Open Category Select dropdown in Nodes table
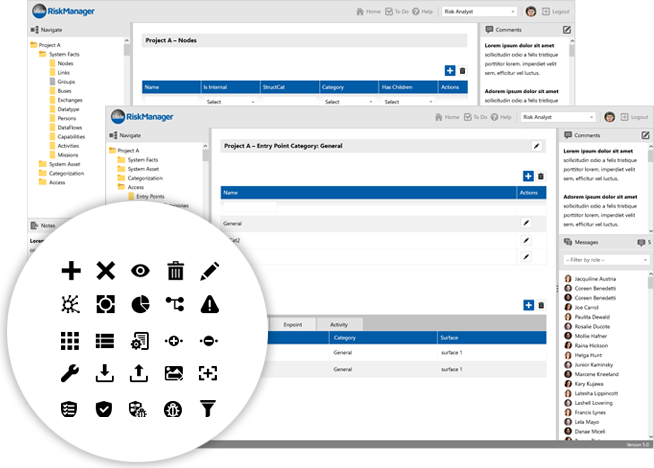 pyautogui.click(x=349, y=102)
